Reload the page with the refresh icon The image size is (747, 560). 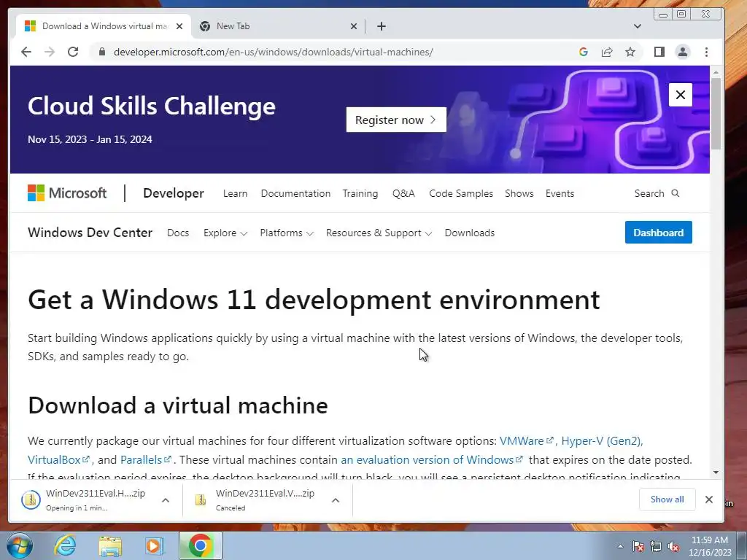click(x=73, y=52)
